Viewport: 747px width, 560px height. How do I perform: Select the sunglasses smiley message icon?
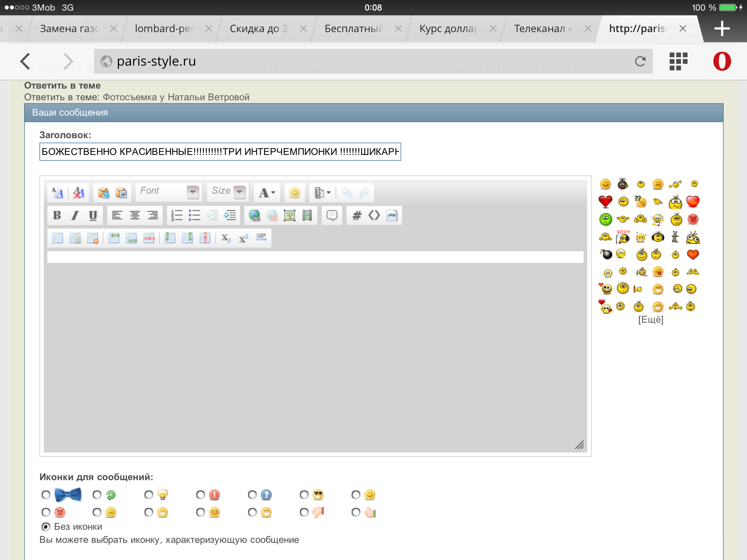304,495
